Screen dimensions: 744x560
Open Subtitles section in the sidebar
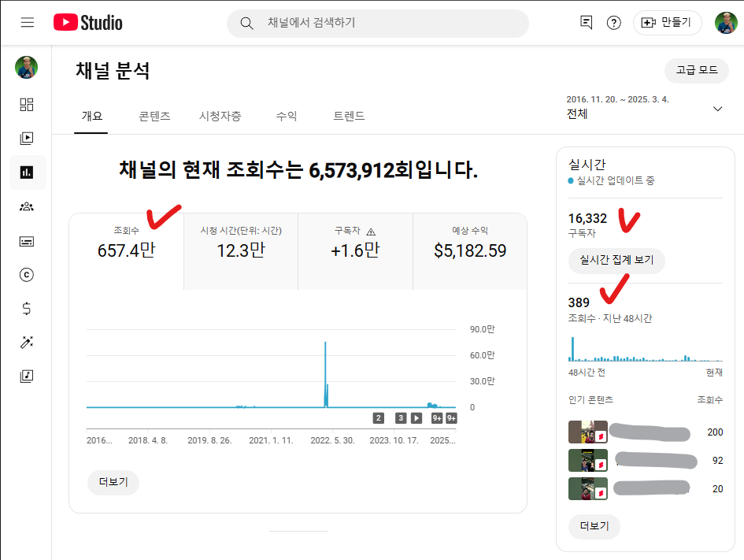point(27,242)
